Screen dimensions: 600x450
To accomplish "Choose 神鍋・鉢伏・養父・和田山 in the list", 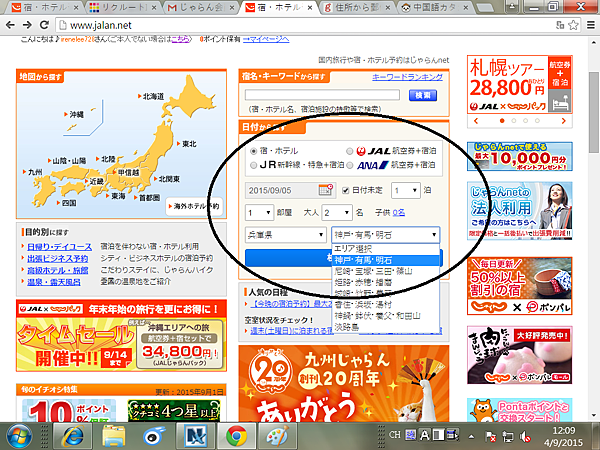I will pyautogui.click(x=385, y=316).
